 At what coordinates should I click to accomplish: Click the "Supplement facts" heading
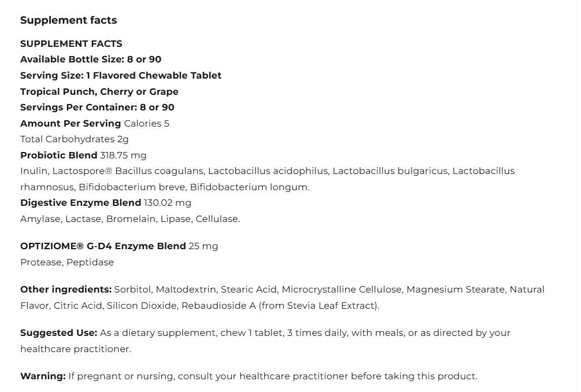tap(68, 20)
